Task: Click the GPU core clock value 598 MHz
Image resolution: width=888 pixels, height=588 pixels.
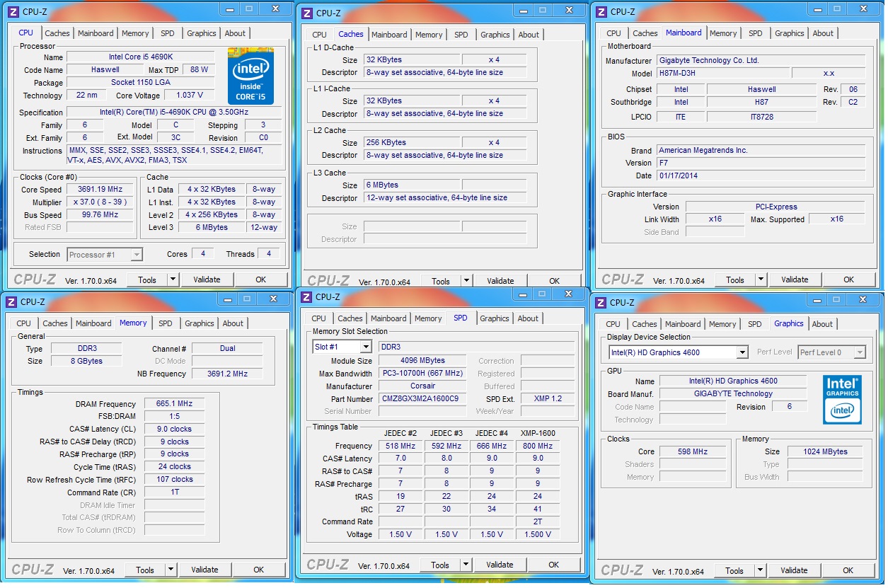Action: [x=693, y=451]
